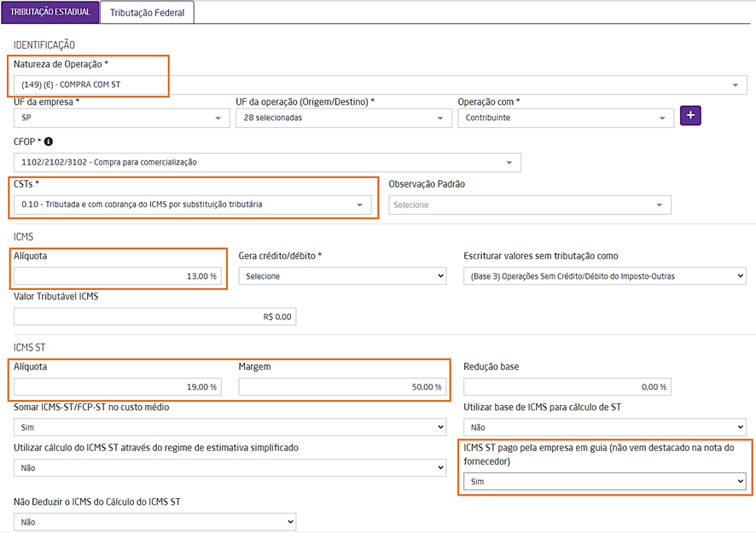Open Escriturar valores sem tributação dropdown
756x533 pixels.
[x=604, y=276]
